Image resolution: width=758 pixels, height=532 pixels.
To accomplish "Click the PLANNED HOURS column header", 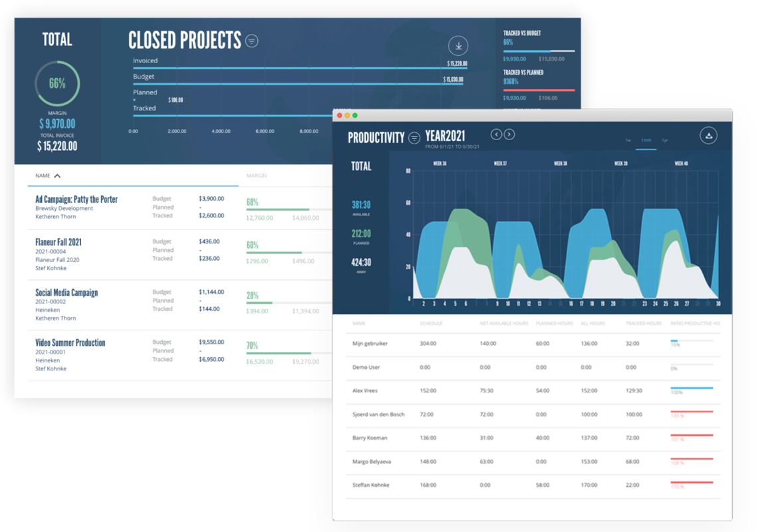I will (554, 323).
